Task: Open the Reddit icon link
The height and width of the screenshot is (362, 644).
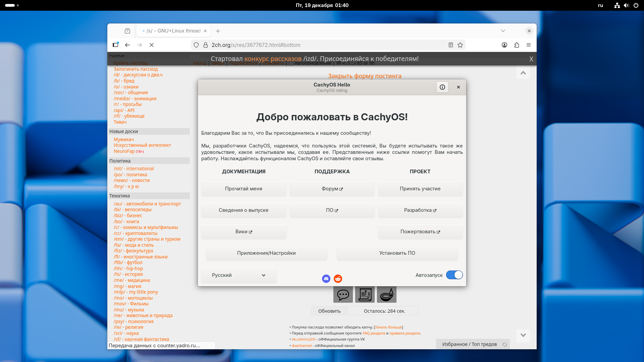Action: [x=338, y=279]
